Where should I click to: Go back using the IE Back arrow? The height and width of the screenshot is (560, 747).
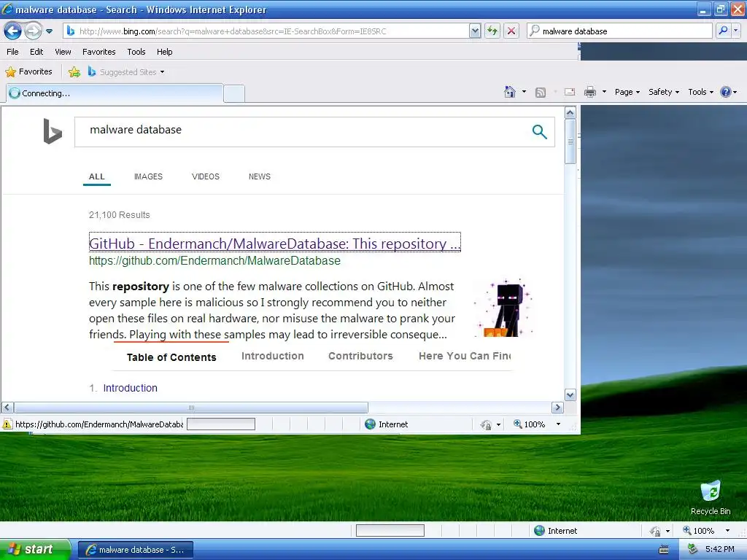coord(12,31)
